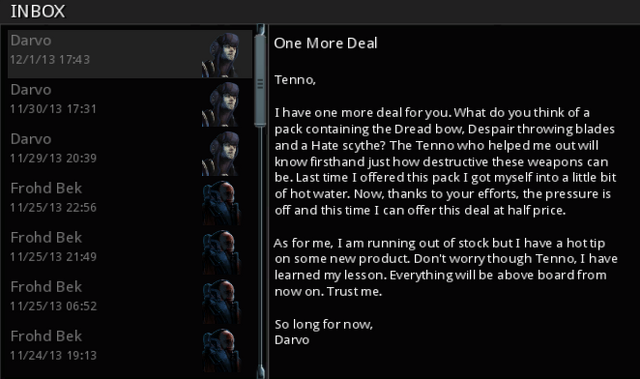640x379 pixels.
Task: Click the scrollbar down arrow at the bottom
Action: click(x=260, y=372)
